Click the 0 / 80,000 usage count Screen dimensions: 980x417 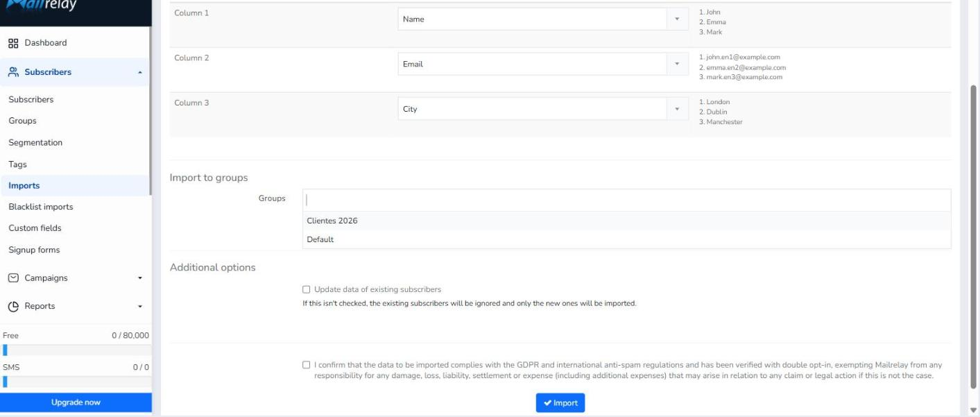point(130,335)
